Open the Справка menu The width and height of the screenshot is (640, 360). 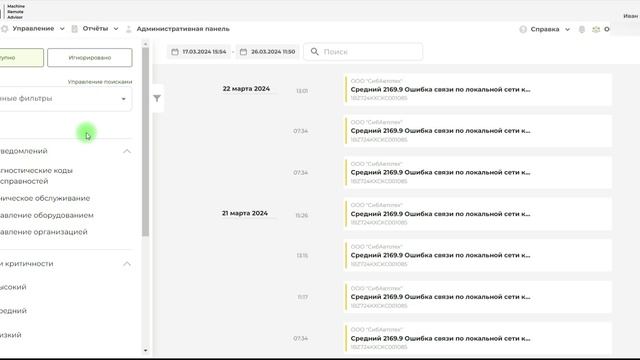click(544, 29)
